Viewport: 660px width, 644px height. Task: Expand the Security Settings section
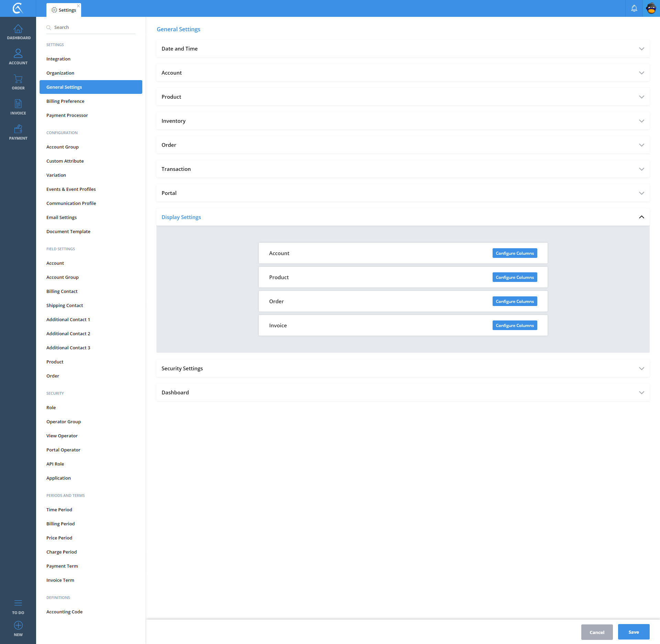click(641, 369)
